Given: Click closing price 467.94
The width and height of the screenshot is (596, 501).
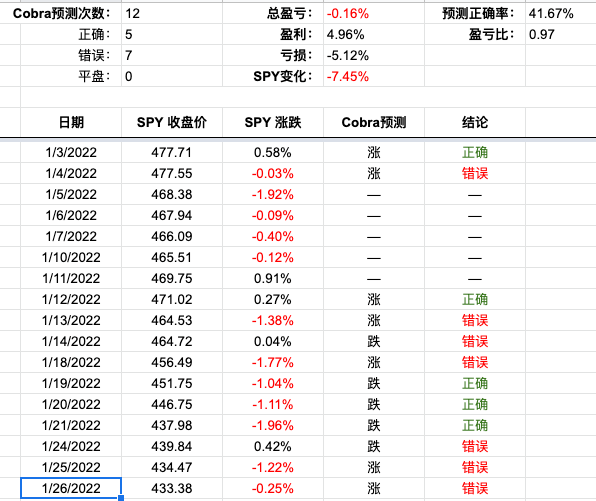Looking at the screenshot, I should (172, 215).
